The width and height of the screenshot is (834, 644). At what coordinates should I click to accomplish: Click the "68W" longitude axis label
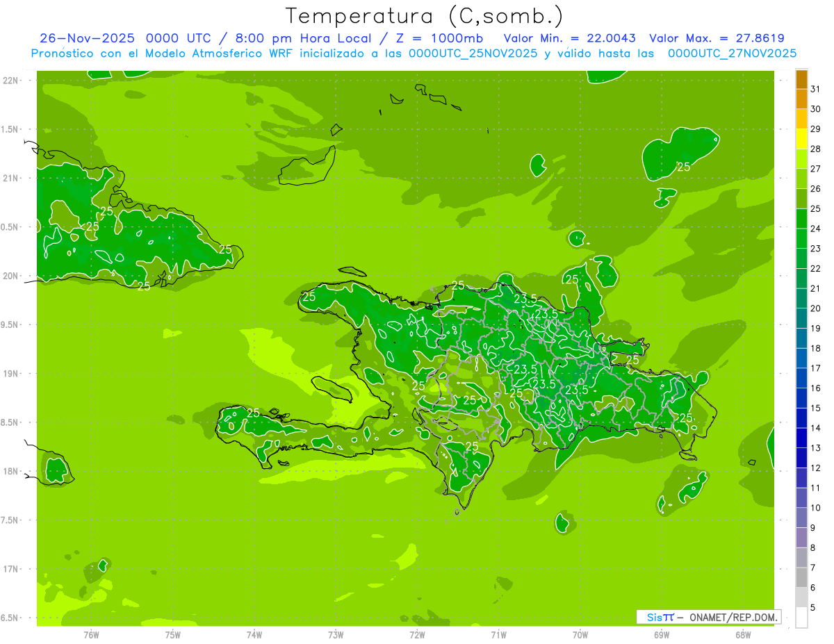743,635
